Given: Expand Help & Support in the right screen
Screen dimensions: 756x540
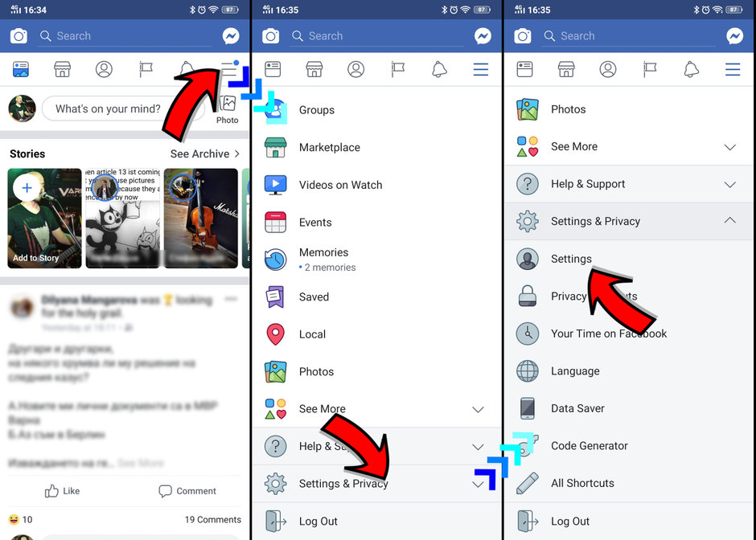Looking at the screenshot, I should [629, 184].
